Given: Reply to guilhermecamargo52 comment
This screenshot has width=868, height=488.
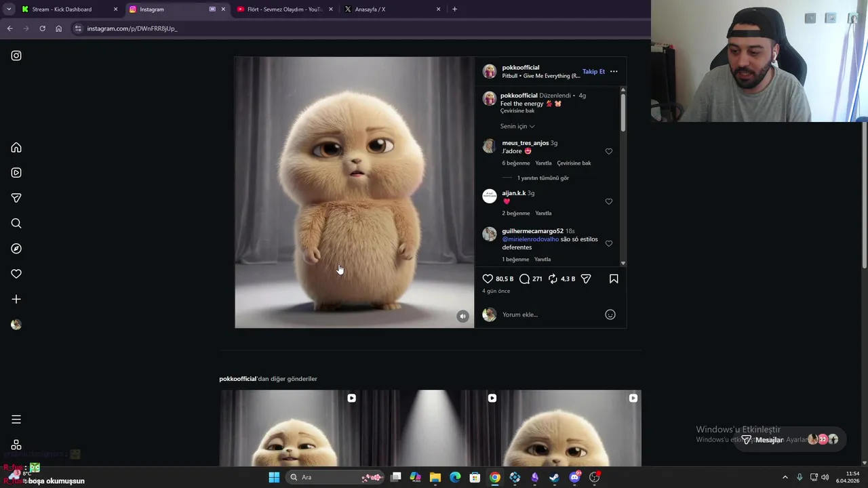Looking at the screenshot, I should coord(542,259).
